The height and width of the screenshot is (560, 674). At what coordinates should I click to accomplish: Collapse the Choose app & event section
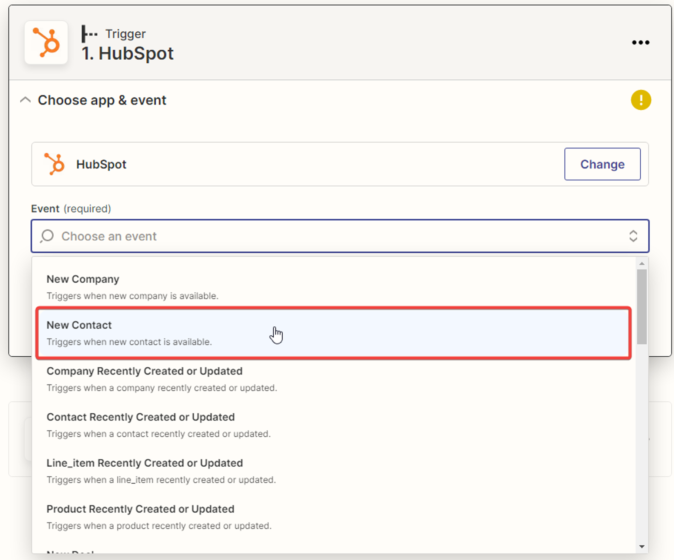[25, 100]
